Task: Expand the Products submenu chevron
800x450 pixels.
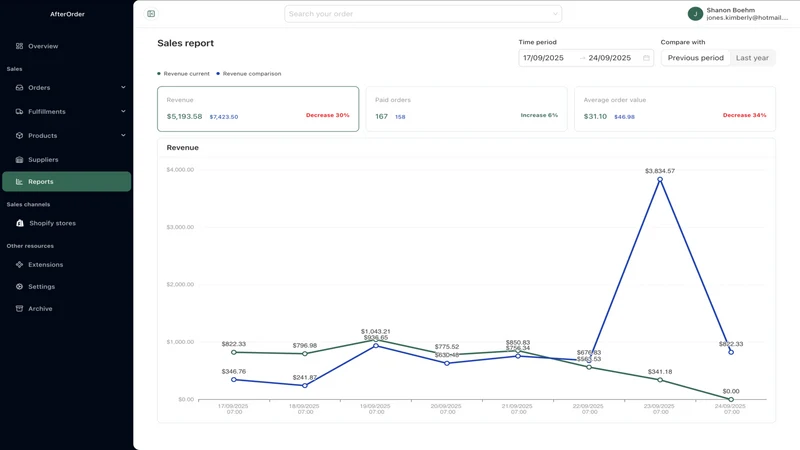Action: click(x=123, y=135)
